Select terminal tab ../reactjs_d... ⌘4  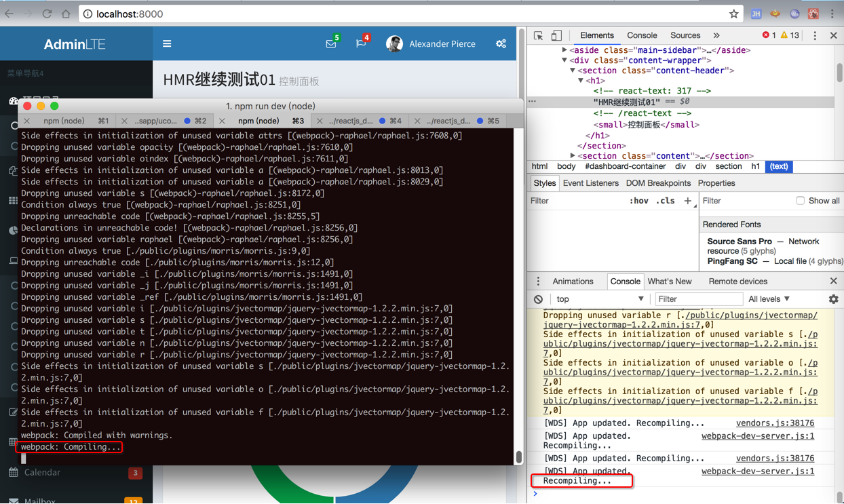[361, 121]
